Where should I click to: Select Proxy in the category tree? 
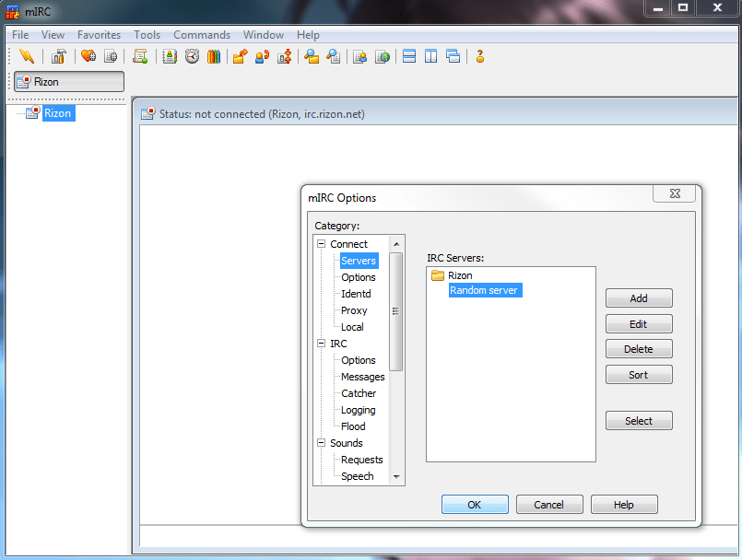[x=354, y=310]
